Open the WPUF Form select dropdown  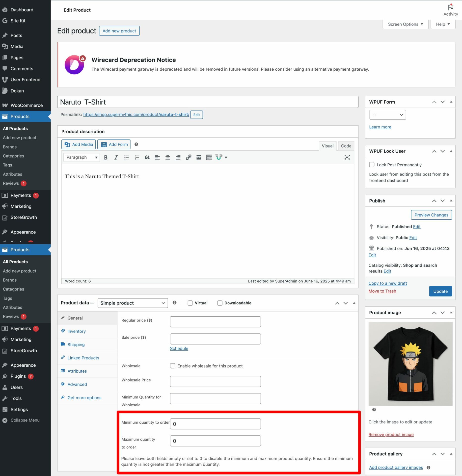[x=388, y=115]
